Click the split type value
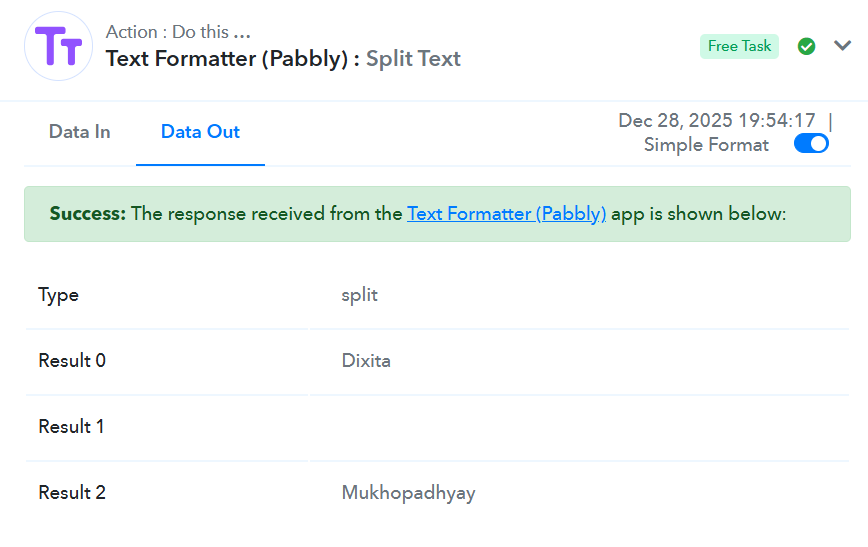Image resolution: width=868 pixels, height=547 pixels. pos(360,295)
